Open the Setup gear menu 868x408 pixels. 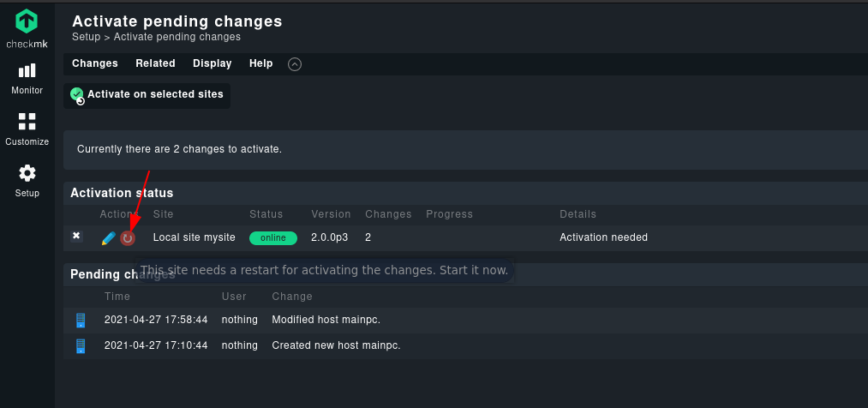tap(27, 181)
